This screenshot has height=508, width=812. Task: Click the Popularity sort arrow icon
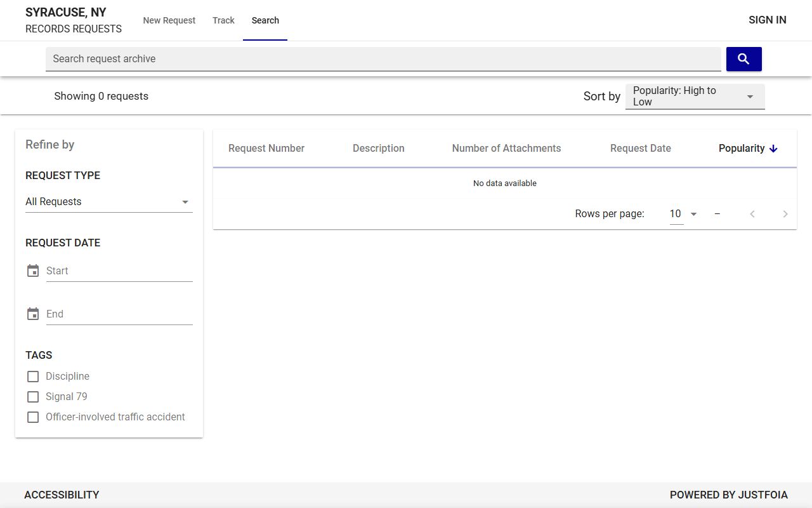773,149
